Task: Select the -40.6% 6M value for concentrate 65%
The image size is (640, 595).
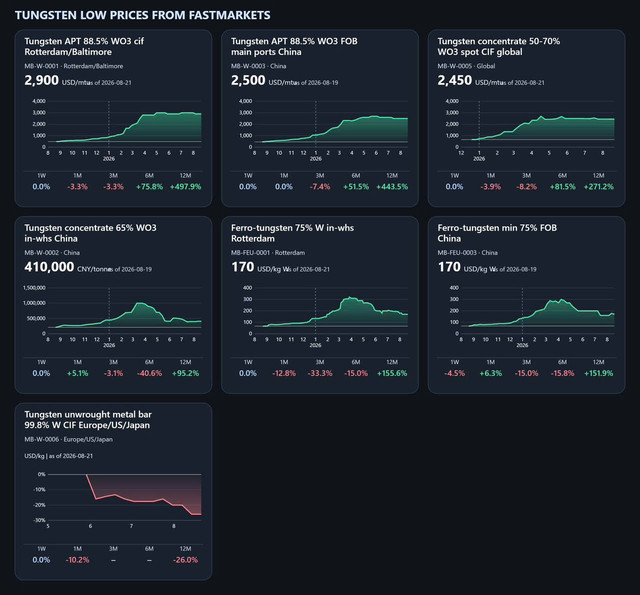Action: [149, 373]
